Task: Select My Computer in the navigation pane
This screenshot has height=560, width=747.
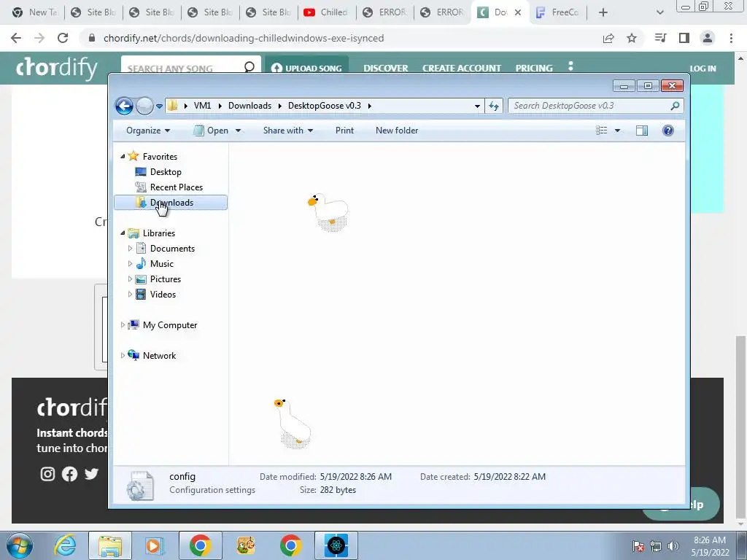Action: pos(169,324)
